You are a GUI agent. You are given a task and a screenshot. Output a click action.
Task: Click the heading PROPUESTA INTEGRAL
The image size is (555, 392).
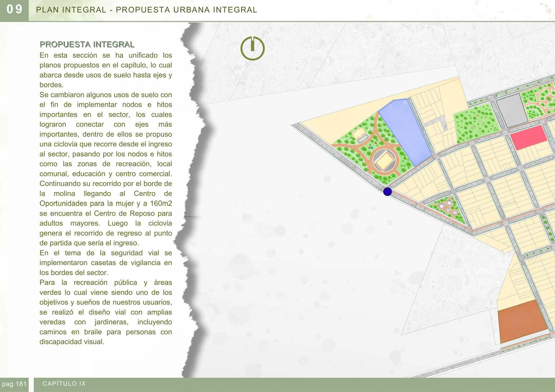87,44
